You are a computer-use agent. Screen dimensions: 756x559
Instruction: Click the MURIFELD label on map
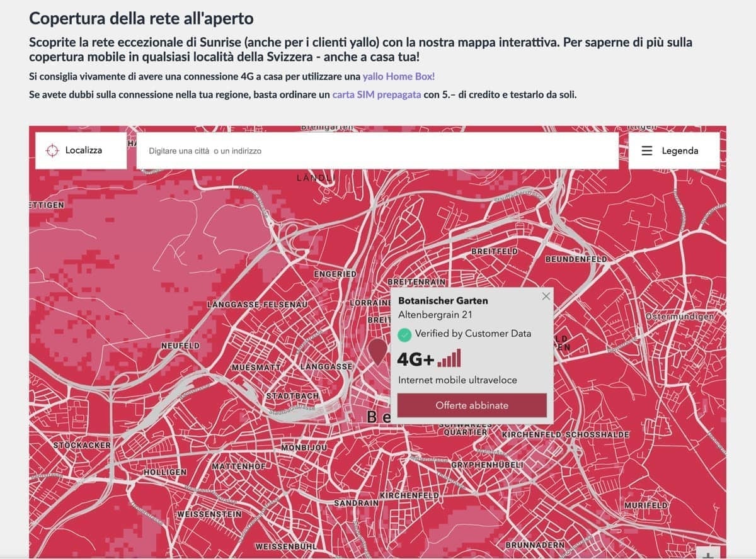click(646, 505)
